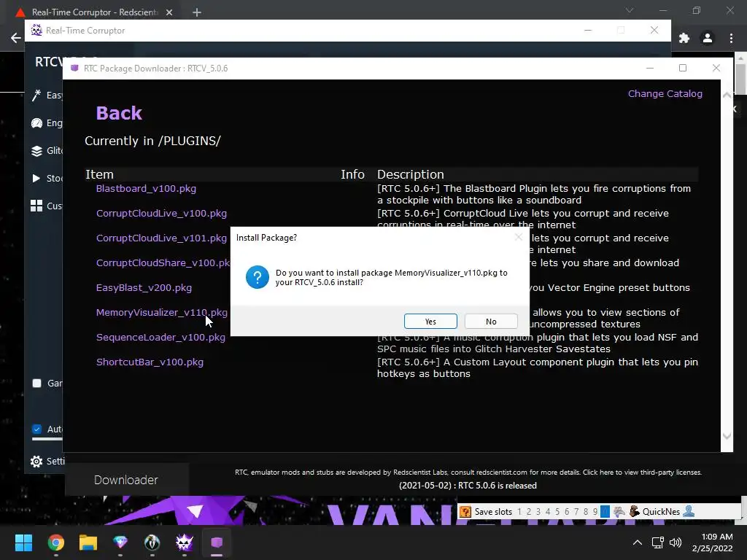Image resolution: width=747 pixels, height=560 pixels.
Task: Open File Explorer from the taskbar
Action: point(88,542)
